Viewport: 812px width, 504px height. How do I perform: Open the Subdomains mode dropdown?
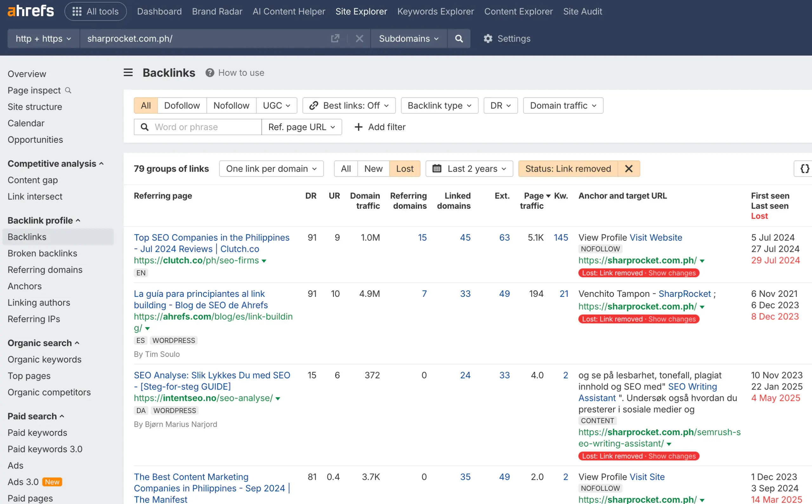[409, 38]
